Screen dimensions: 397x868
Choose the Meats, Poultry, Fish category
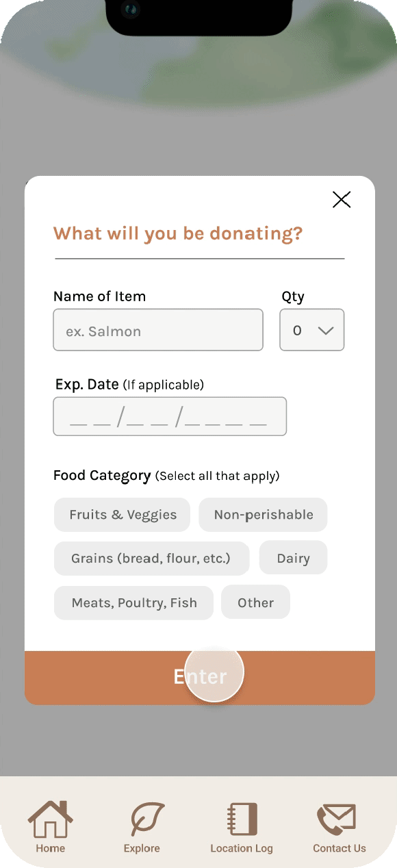(x=134, y=602)
